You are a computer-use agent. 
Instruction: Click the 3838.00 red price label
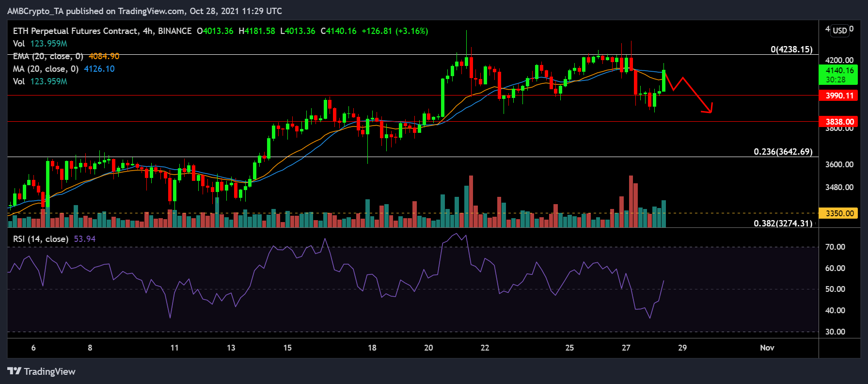tap(838, 122)
